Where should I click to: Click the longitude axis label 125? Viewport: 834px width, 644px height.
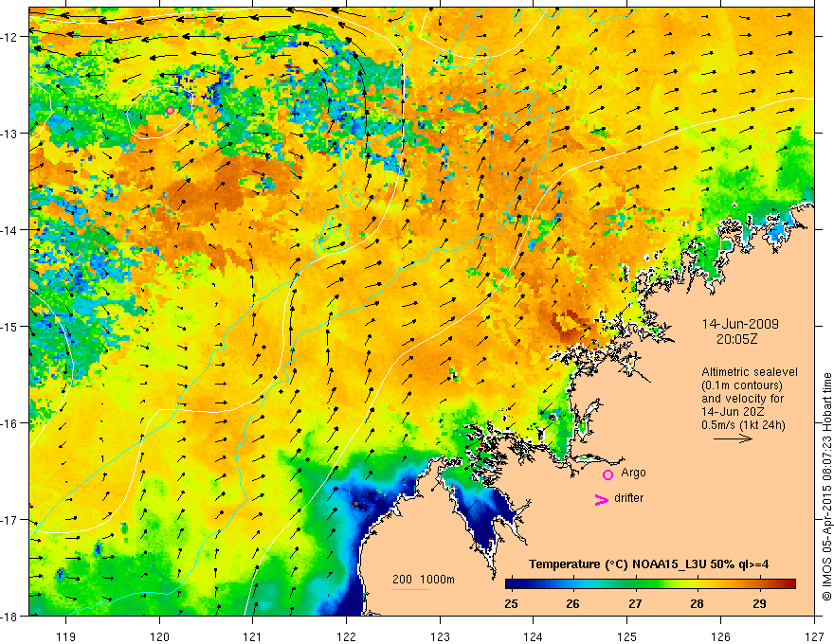(x=626, y=636)
